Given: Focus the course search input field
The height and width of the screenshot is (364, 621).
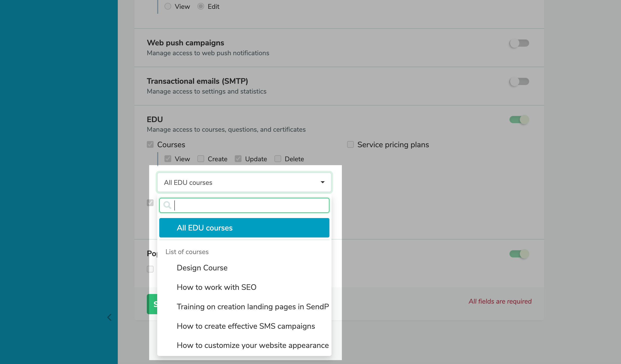Looking at the screenshot, I should coord(244,205).
